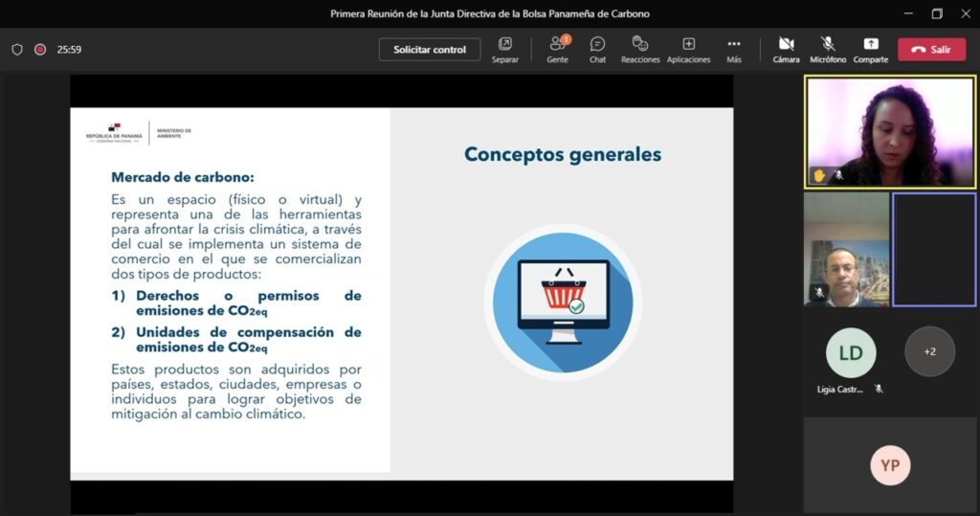Select the man's video tile
Screen dimensions: 980x516
pyautogui.click(x=846, y=250)
